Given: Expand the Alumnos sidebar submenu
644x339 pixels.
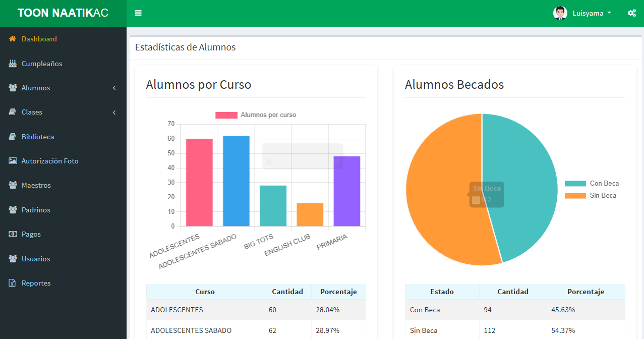Looking at the screenshot, I should click(114, 87).
